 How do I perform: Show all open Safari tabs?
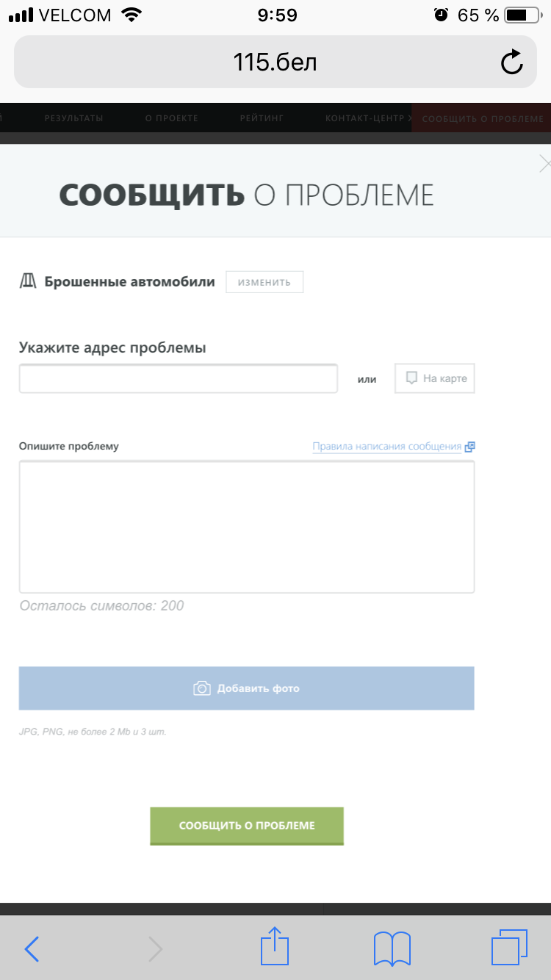point(509,948)
